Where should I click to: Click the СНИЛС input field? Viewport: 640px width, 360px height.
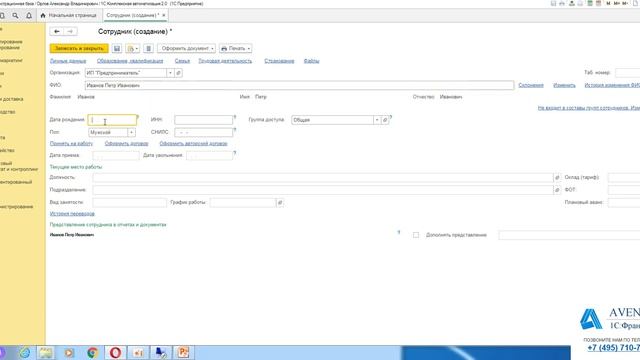coord(203,132)
